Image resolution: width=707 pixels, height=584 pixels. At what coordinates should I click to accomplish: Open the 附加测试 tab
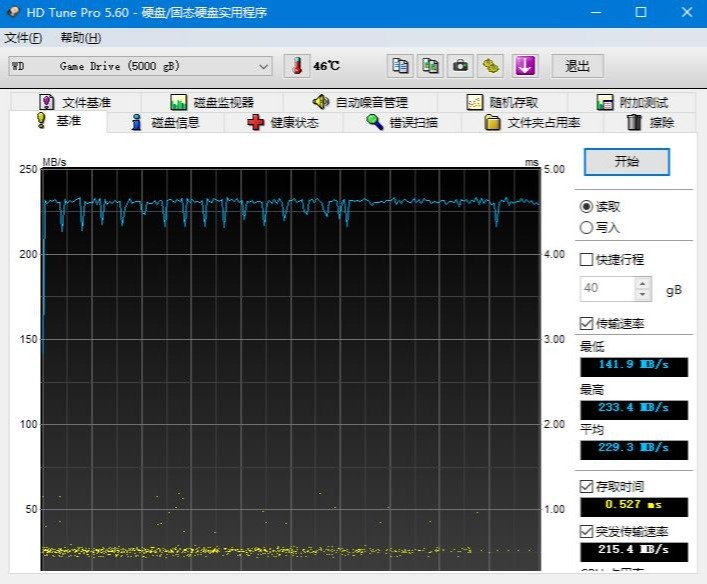pyautogui.click(x=631, y=102)
